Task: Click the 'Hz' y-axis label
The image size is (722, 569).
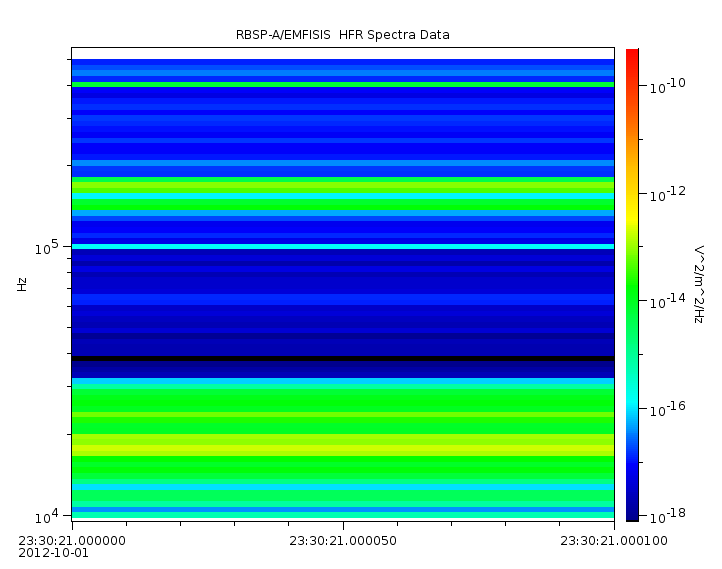Action: (22, 284)
